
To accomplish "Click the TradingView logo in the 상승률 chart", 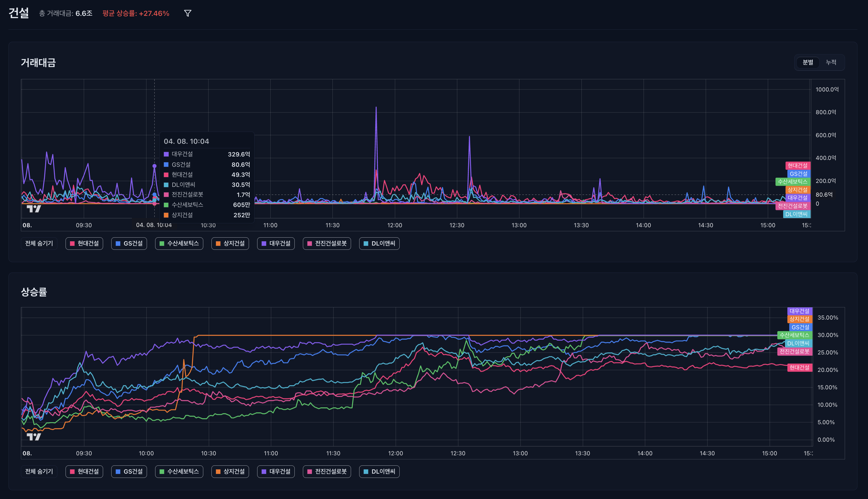I will tap(34, 437).
